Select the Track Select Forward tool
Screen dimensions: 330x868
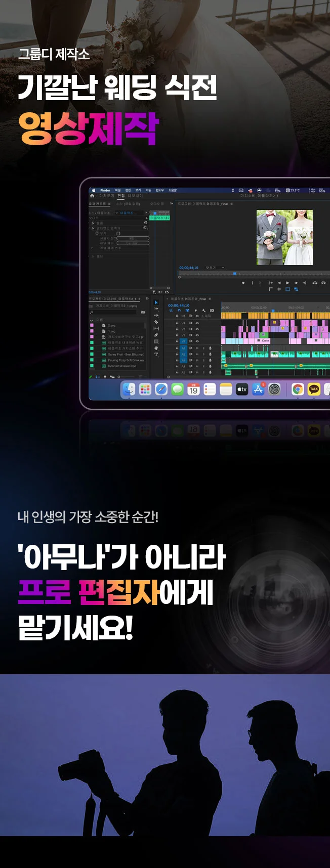tap(156, 309)
